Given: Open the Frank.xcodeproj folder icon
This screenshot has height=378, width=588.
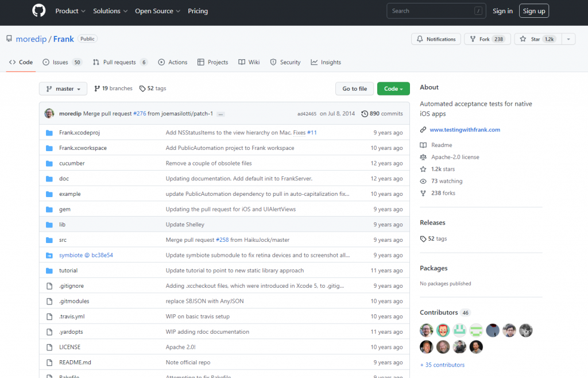Looking at the screenshot, I should [49, 133].
